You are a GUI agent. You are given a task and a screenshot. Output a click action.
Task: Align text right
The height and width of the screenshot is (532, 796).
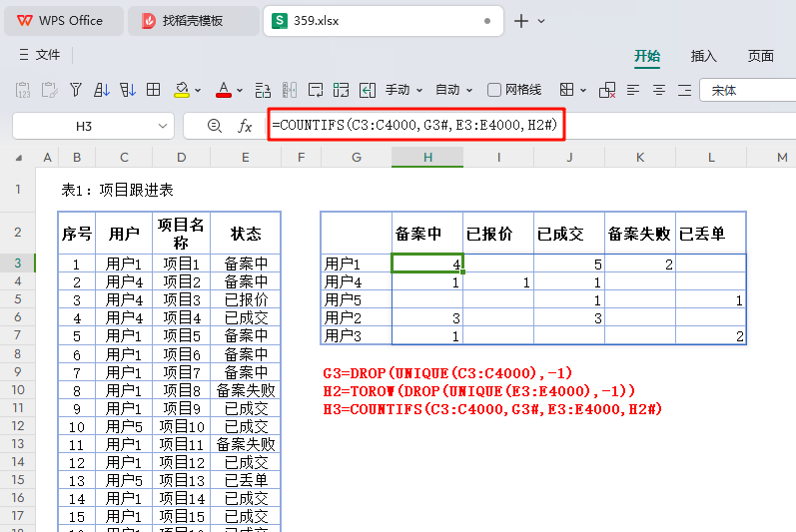[685, 90]
